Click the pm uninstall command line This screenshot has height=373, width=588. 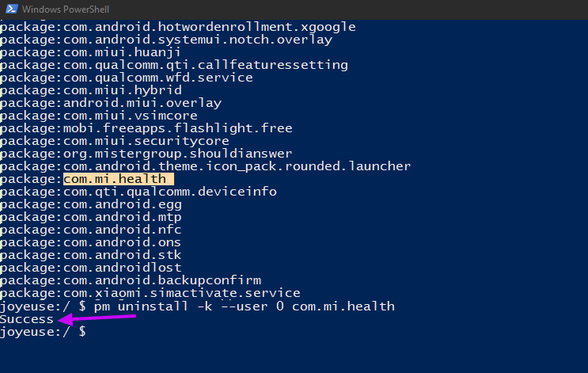[197, 306]
